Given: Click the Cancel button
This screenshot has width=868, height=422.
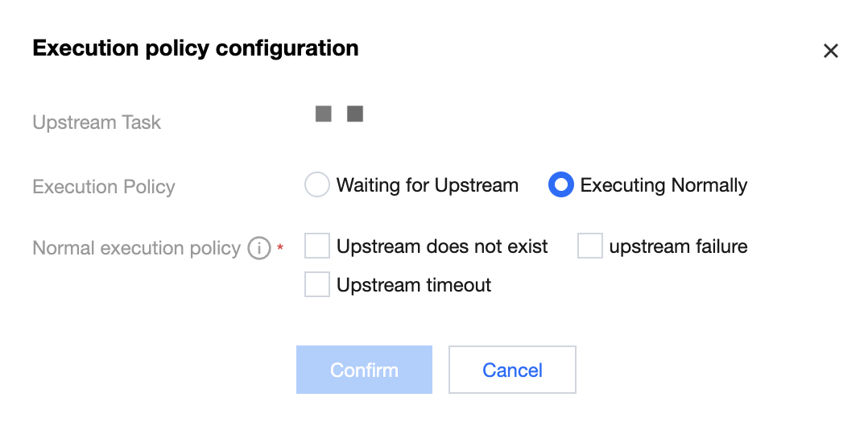Looking at the screenshot, I should 512,370.
